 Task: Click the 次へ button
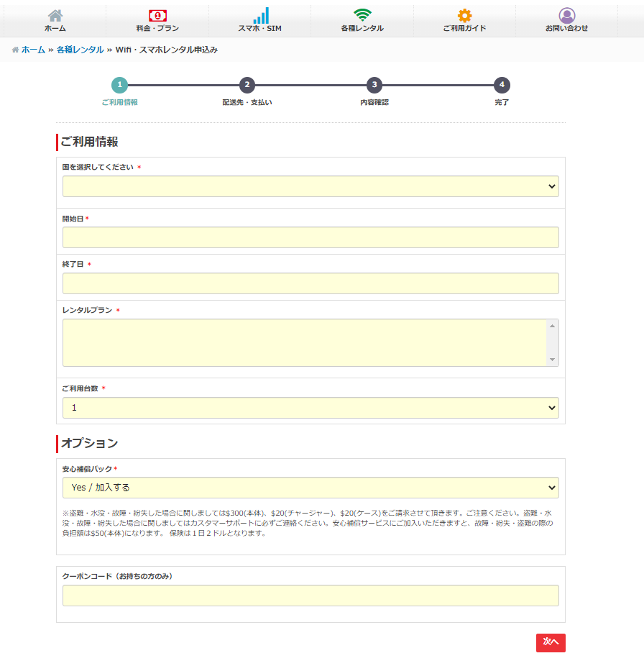point(551,642)
